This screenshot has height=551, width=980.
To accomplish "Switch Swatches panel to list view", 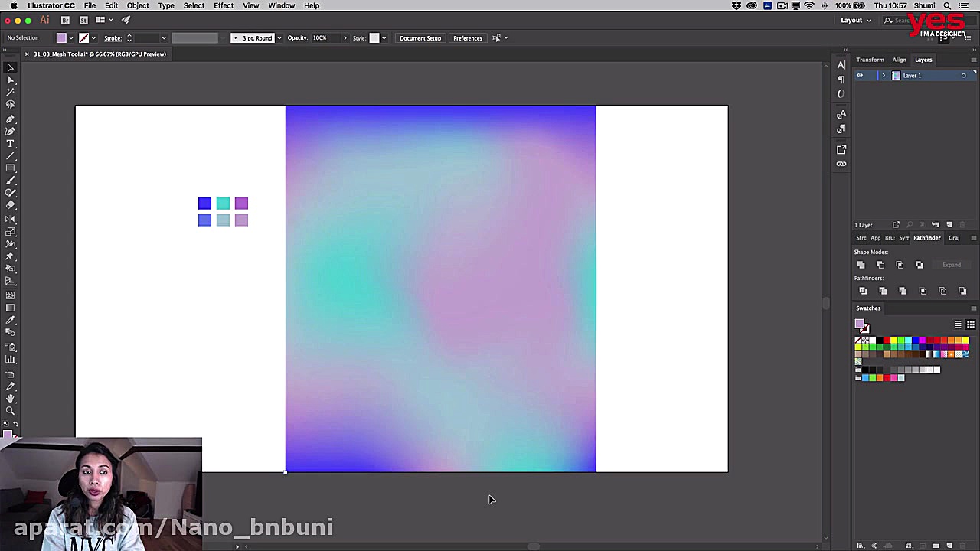I will tap(958, 324).
